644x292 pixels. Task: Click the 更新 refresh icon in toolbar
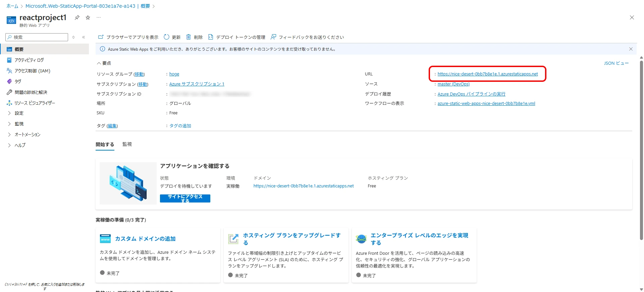tap(167, 37)
